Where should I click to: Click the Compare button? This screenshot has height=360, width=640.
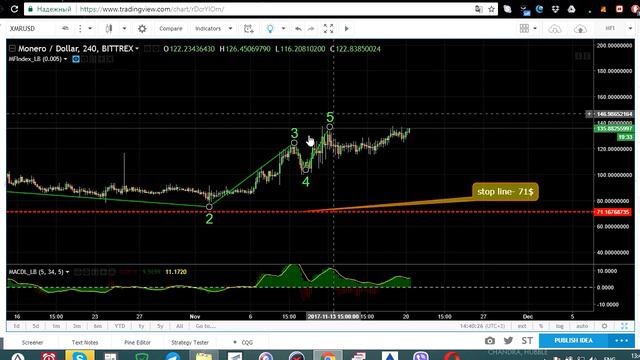point(171,29)
